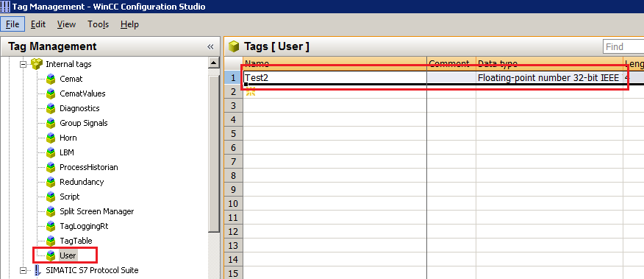The image size is (644, 279).
Task: Select the ProcessHistorian tree item
Action: point(89,168)
